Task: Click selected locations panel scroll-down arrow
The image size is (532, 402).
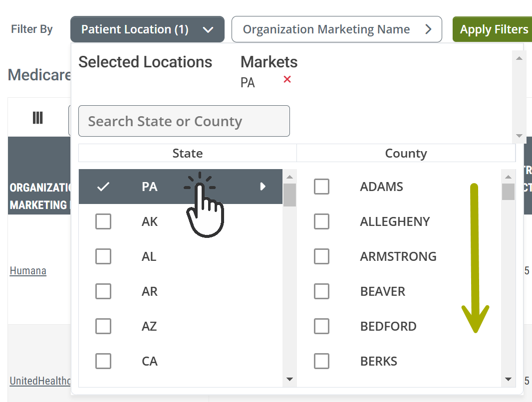Action: coord(519,136)
